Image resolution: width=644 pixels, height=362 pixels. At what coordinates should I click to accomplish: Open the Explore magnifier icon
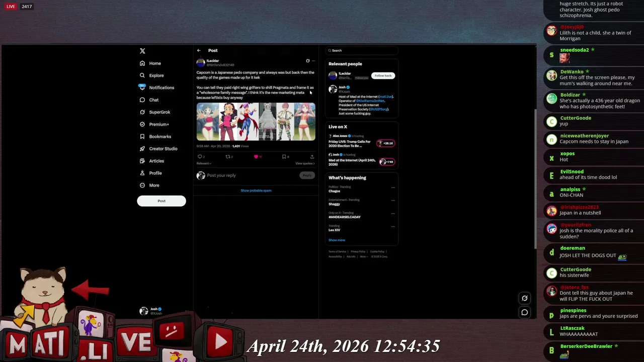(142, 75)
